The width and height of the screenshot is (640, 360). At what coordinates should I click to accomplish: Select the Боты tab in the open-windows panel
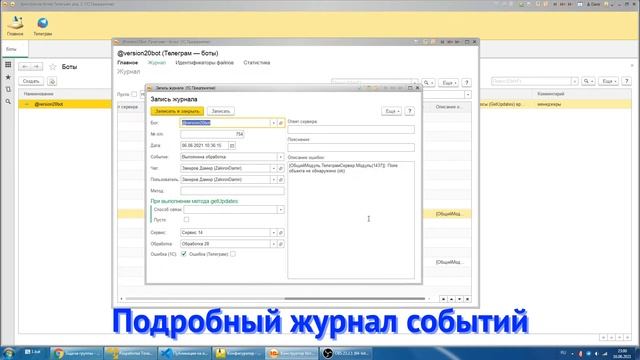(x=15, y=49)
